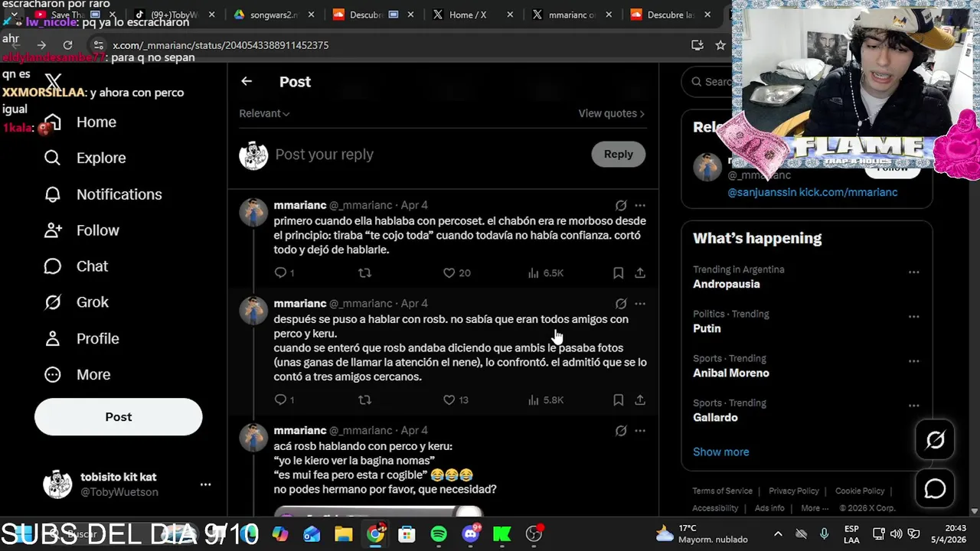View analytics of the 6.5K views tweet
The height and width of the screenshot is (551, 980).
click(x=534, y=272)
